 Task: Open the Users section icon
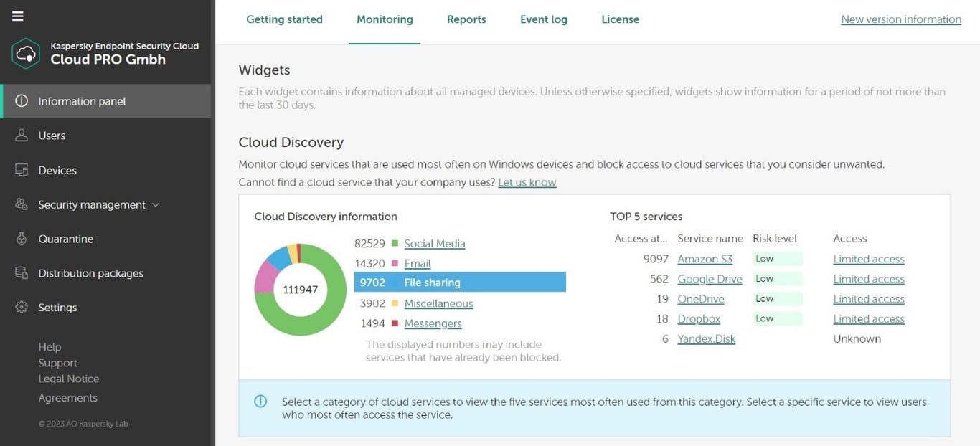coord(21,135)
